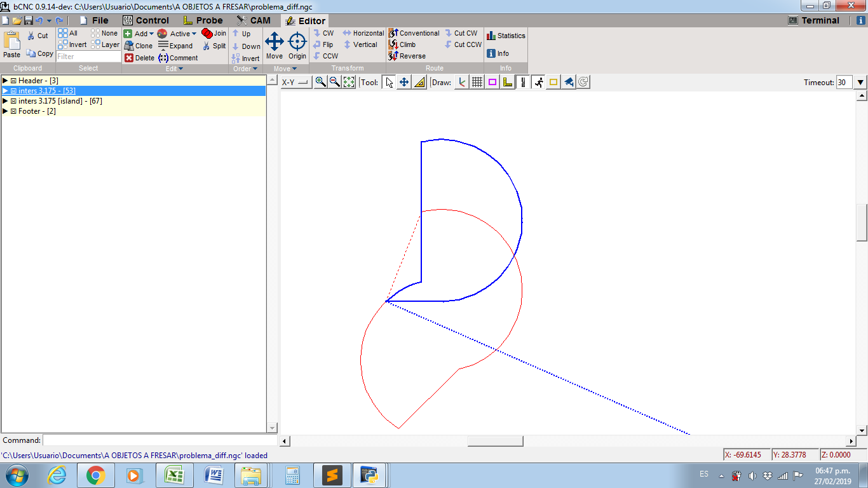This screenshot has width=868, height=488.
Task: Toggle checkbox of inters 3.175 [island] block
Action: [x=15, y=100]
